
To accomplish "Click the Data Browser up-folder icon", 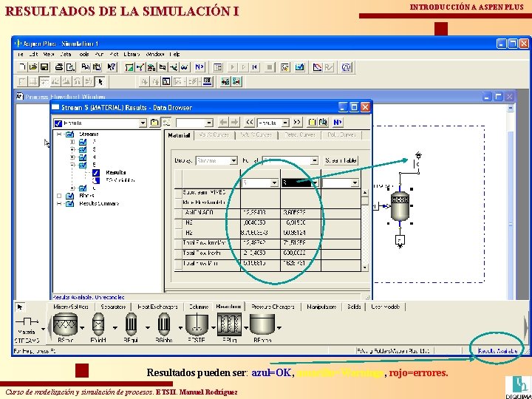I will (x=154, y=123).
